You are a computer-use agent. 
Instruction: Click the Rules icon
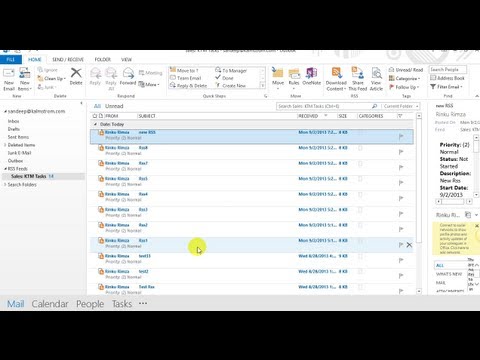click(294, 73)
